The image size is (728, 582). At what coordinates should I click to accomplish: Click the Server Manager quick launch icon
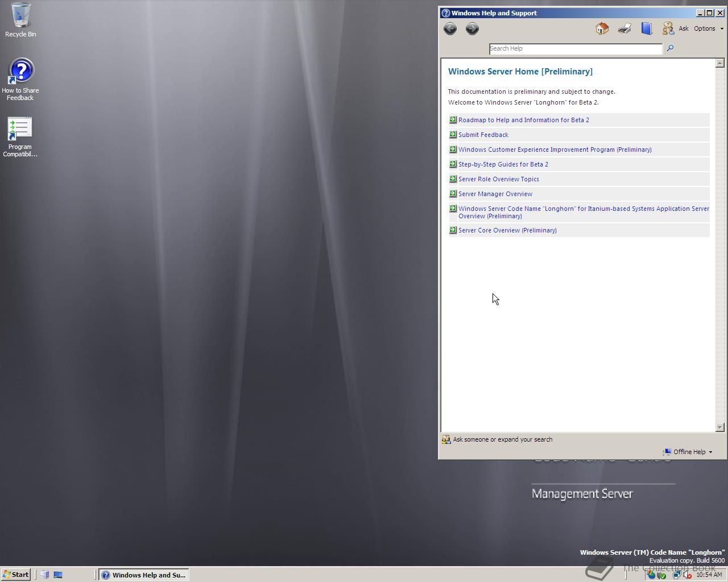(x=45, y=575)
